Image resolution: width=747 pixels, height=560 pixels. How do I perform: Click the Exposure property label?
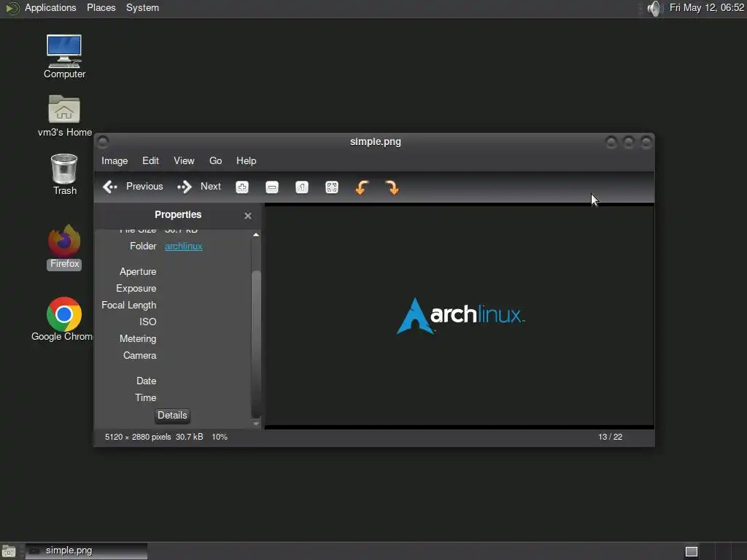136,289
